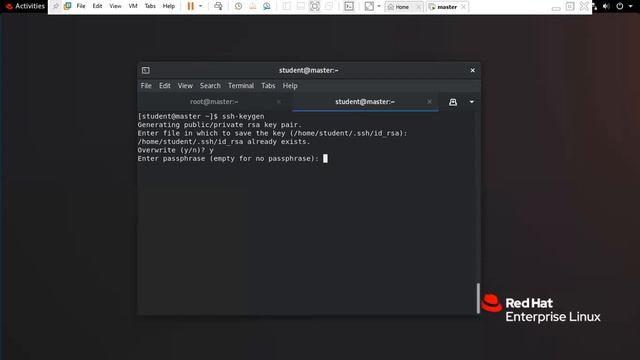
Task: Expand the power options arrow beside the pause button
Action: pyautogui.click(x=200, y=6)
